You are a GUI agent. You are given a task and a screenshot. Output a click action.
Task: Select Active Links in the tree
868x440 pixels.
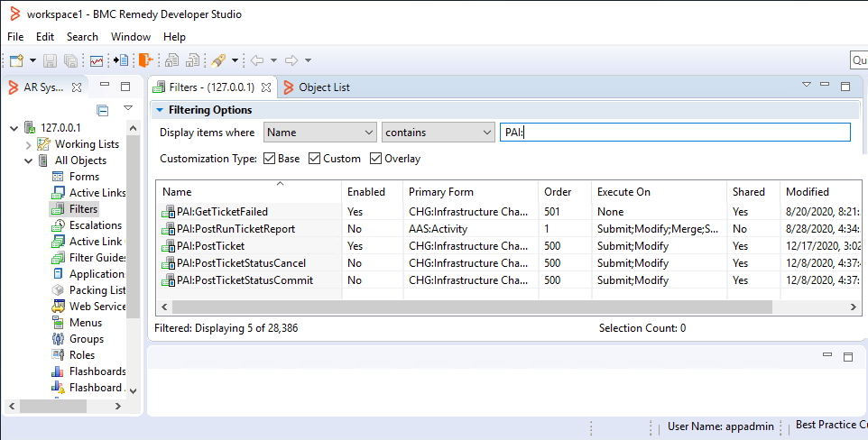97,193
